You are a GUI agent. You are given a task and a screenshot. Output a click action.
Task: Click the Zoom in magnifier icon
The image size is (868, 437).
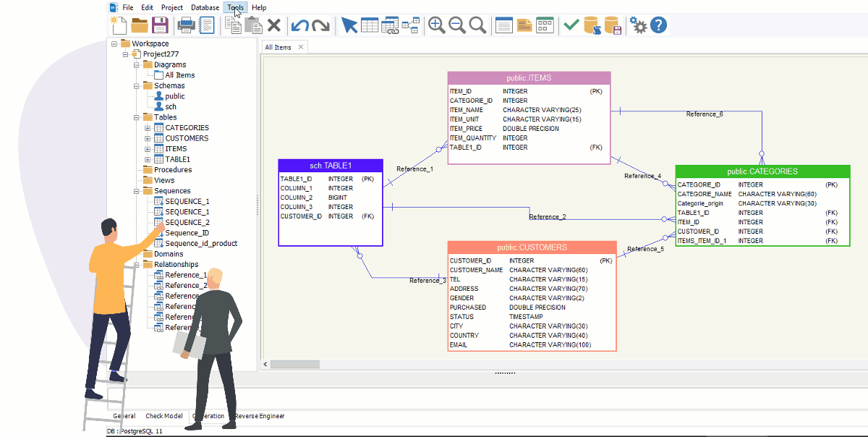click(437, 25)
